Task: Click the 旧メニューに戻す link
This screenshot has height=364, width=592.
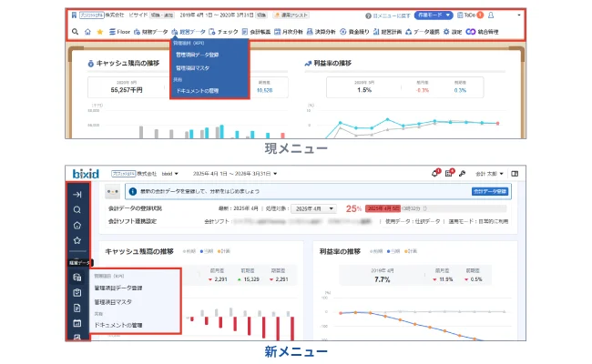Action: 388,15
